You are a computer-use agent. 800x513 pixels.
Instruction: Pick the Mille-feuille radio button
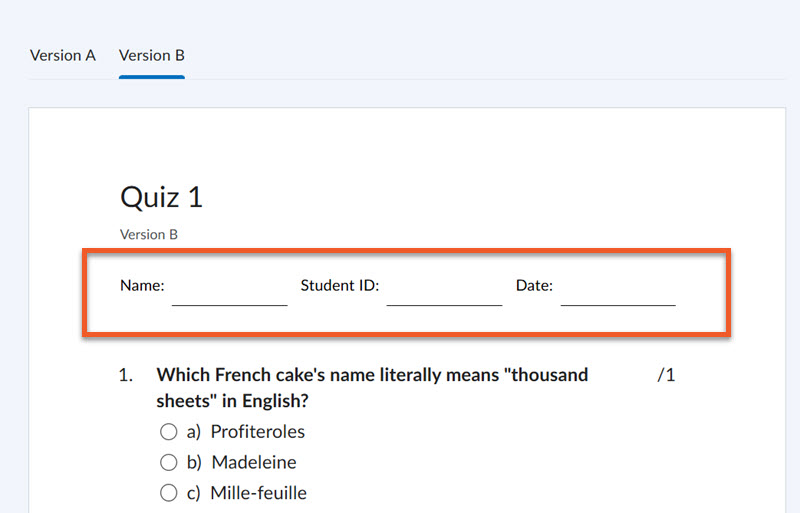[168, 493]
